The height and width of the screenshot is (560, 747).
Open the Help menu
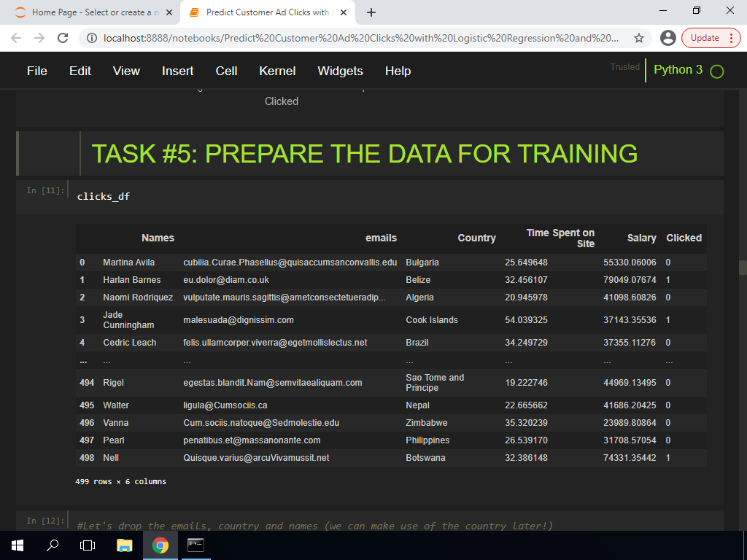398,71
